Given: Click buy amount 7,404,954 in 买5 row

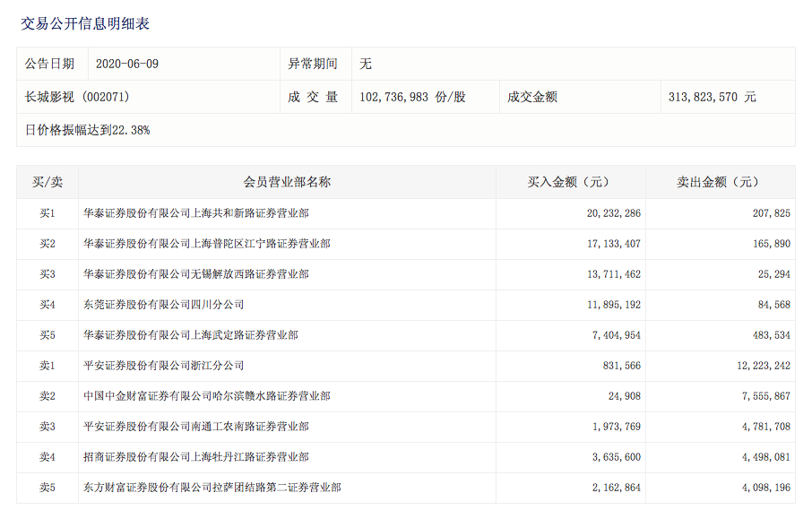Looking at the screenshot, I should click(614, 335).
